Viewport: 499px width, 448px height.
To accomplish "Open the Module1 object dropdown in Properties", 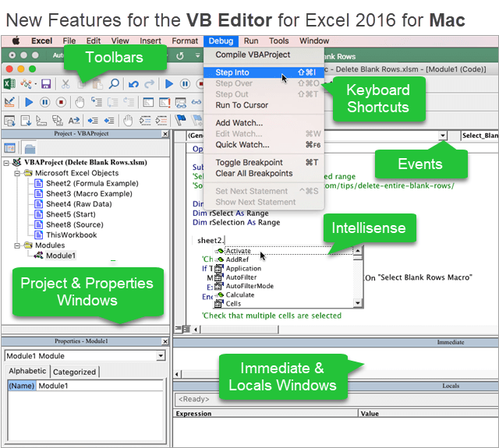I will click(161, 355).
